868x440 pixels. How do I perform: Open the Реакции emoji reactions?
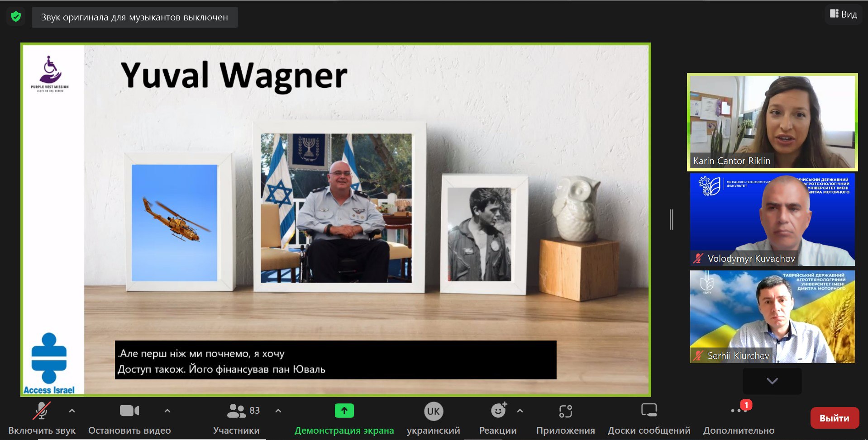tap(498, 418)
